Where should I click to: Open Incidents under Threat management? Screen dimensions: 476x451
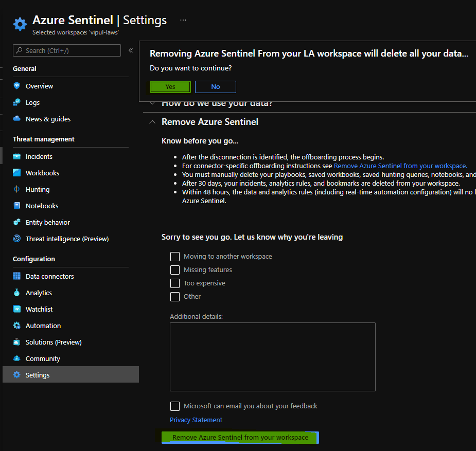pyautogui.click(x=39, y=156)
